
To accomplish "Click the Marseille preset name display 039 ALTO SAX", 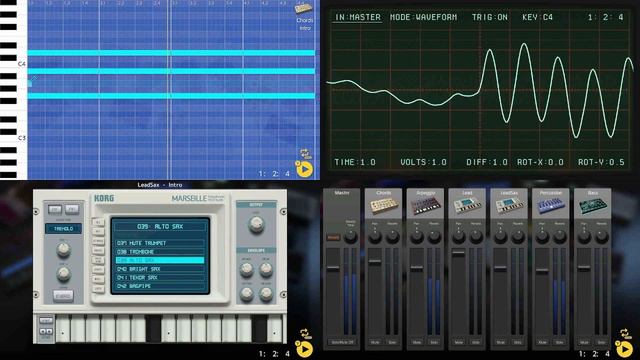I will [160, 226].
